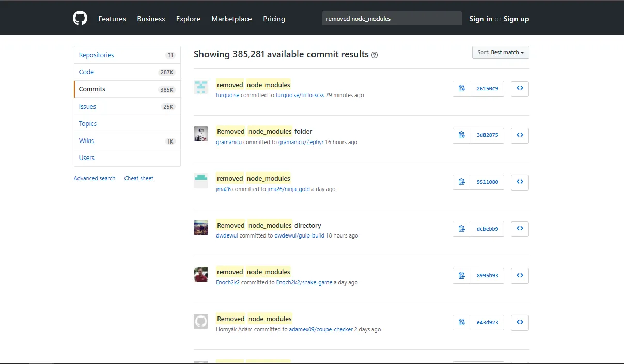Open the Explore nav item
This screenshot has width=624, height=364.
click(x=188, y=19)
